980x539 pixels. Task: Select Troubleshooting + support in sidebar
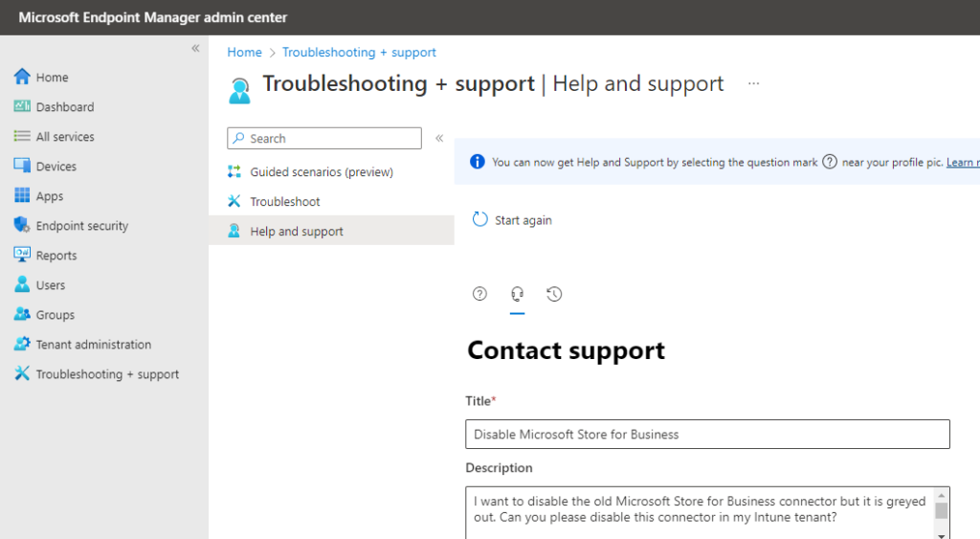click(107, 374)
